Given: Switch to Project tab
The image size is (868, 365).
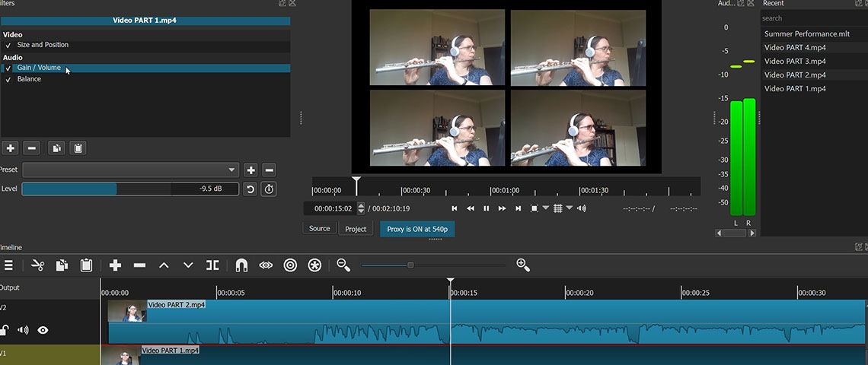Looking at the screenshot, I should [x=356, y=229].
